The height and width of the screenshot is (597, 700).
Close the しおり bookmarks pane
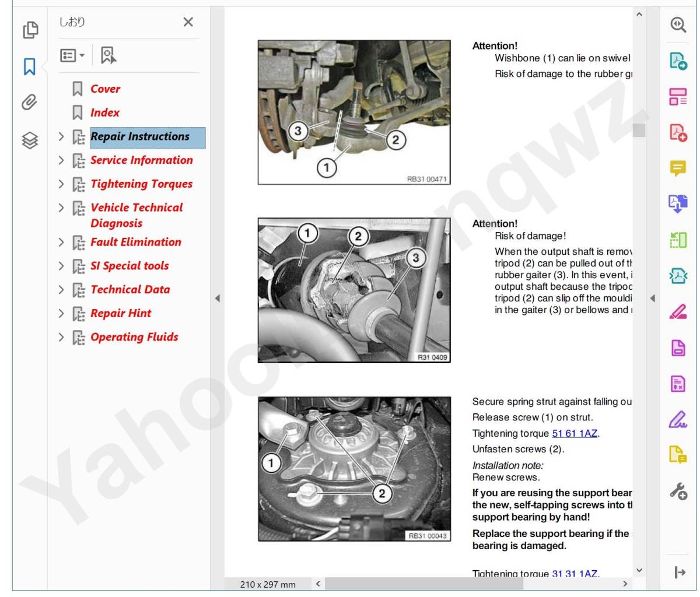pyautogui.click(x=188, y=22)
